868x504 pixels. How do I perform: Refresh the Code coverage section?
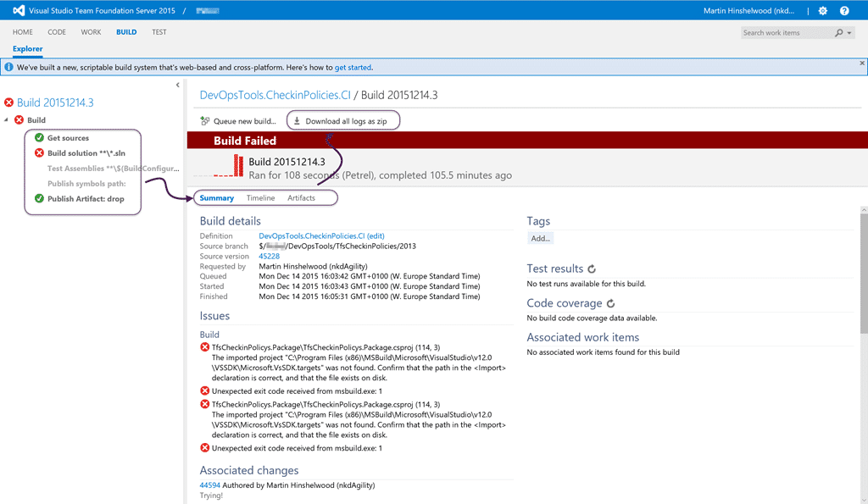pyautogui.click(x=610, y=303)
